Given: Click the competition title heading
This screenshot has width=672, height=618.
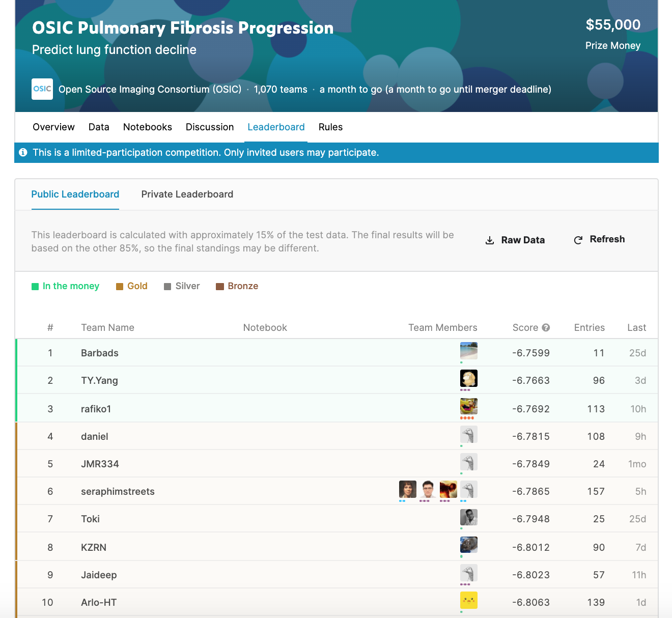Looking at the screenshot, I should pos(183,28).
